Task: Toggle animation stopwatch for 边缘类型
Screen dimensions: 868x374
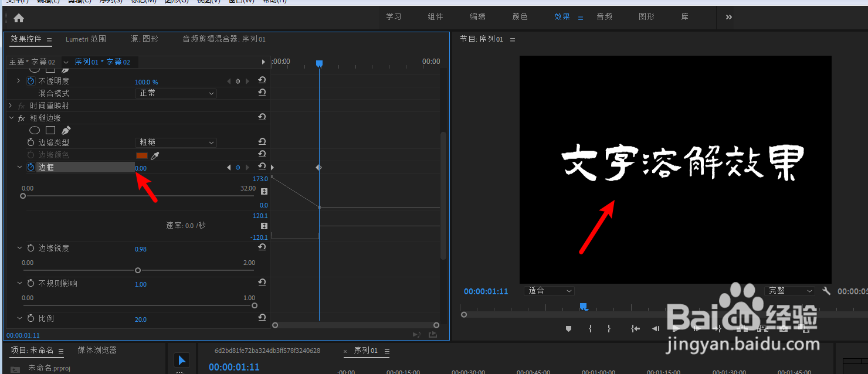Action: point(31,142)
